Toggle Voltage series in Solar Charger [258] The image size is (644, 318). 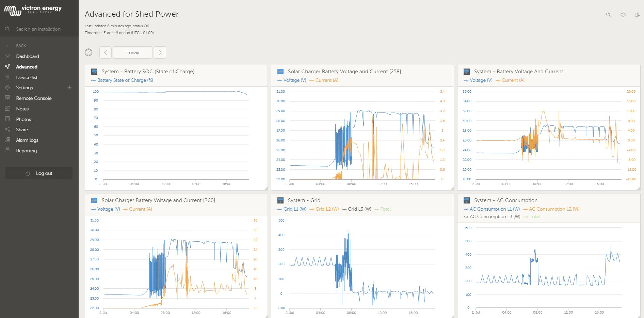coord(292,80)
